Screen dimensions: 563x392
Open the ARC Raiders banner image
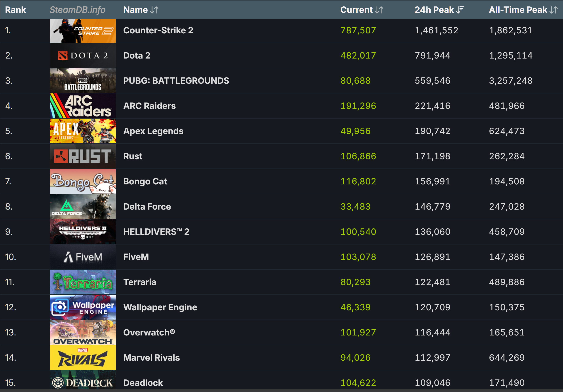pos(83,106)
